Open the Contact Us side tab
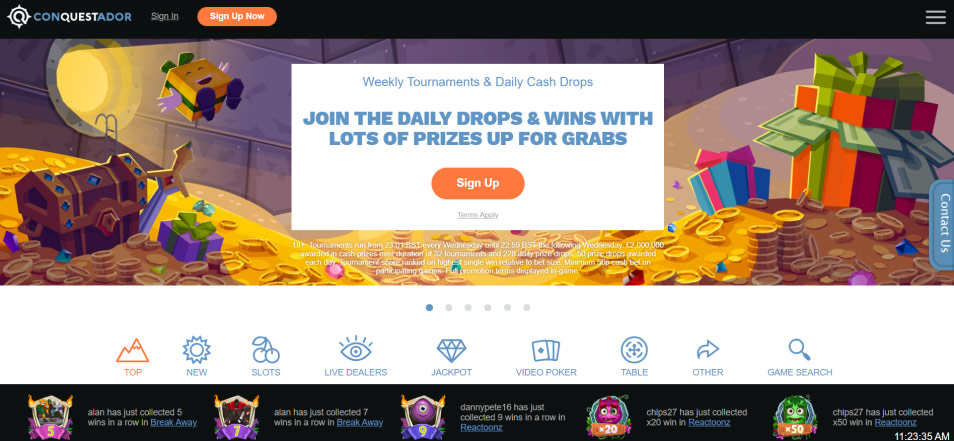Viewport: 954px width, 441px height. point(942,223)
